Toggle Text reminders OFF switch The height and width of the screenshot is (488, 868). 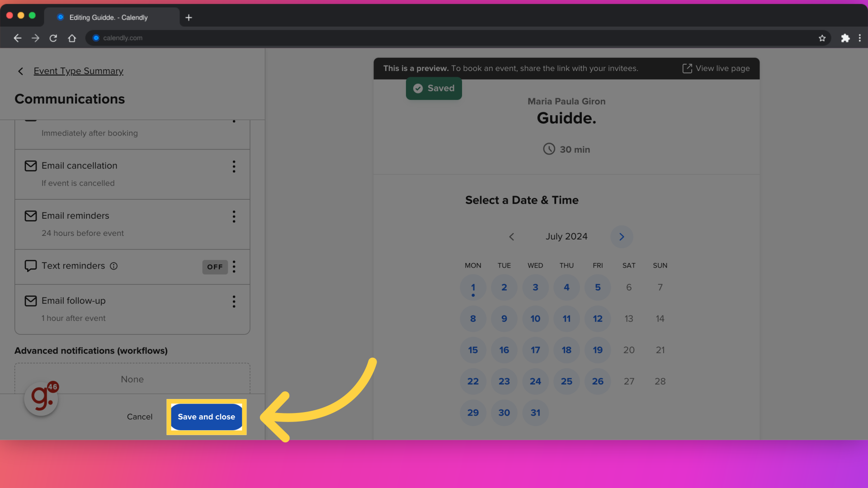point(215,266)
